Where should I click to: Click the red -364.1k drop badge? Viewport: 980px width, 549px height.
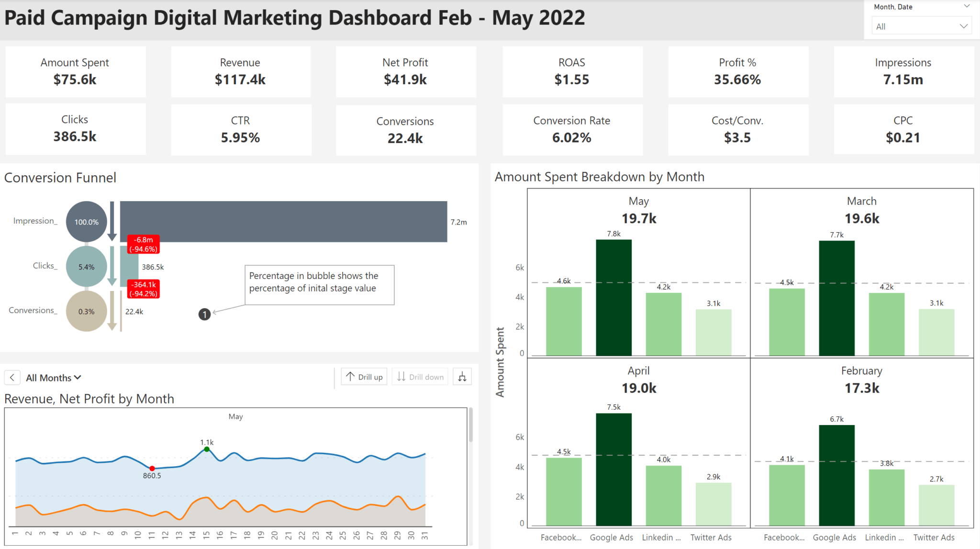point(143,289)
